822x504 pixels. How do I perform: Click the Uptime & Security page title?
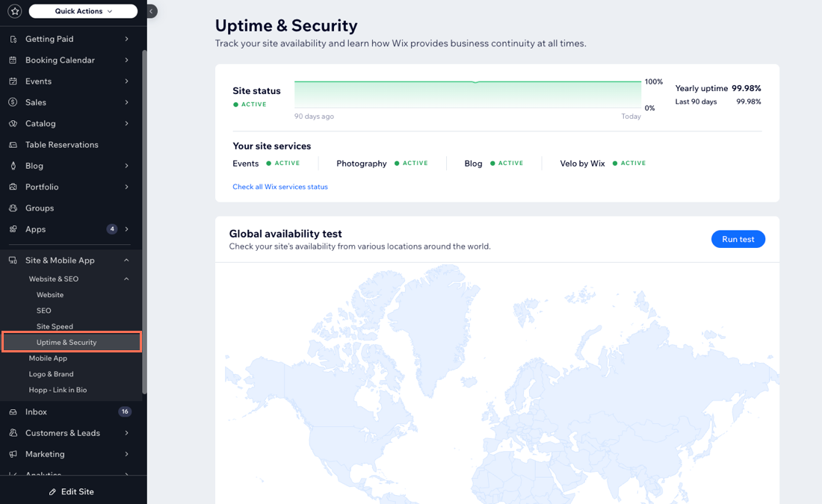click(x=286, y=25)
